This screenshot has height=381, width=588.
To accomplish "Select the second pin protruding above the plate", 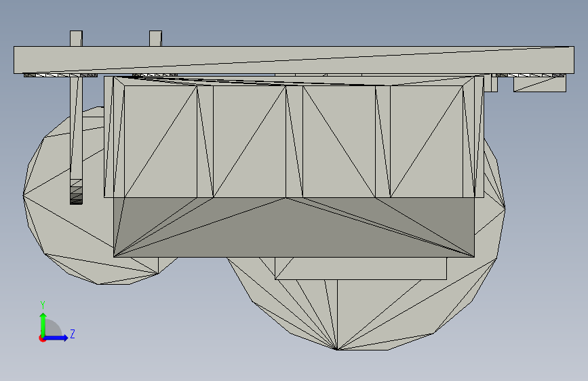I will point(155,39).
